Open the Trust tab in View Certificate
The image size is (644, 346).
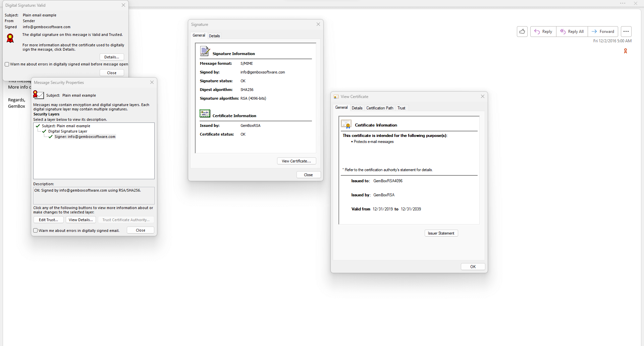(401, 108)
